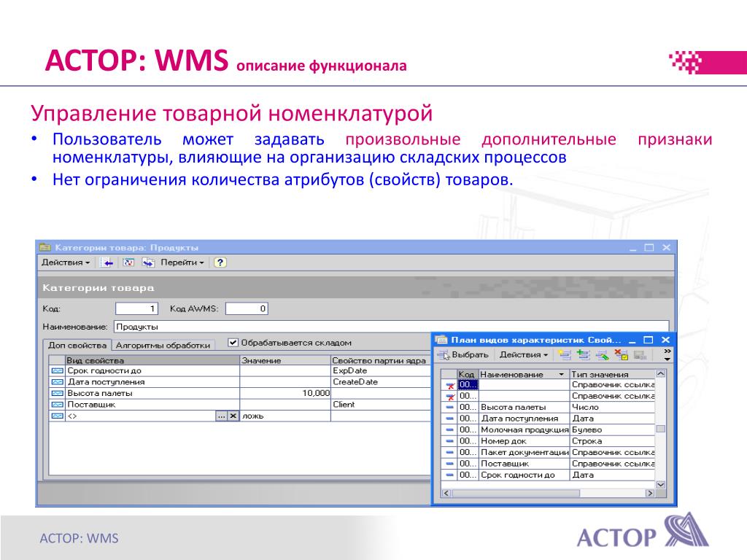Click the Тип значения column header
Screen dimensions: 747x560
(613, 375)
